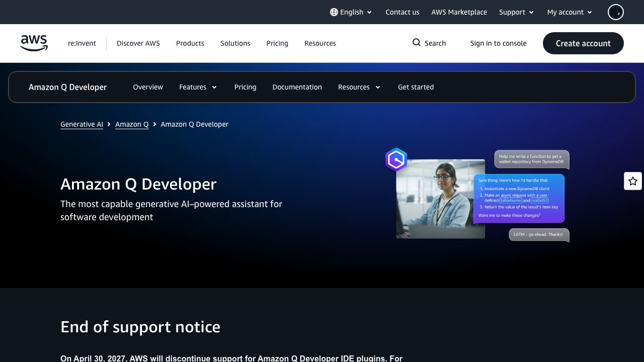The image size is (644, 362).
Task: Click the 'End of support notice' heading
Action: (x=140, y=327)
